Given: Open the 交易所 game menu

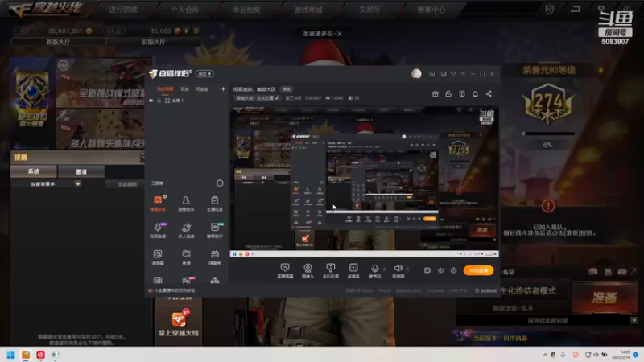Looking at the screenshot, I should [x=369, y=10].
